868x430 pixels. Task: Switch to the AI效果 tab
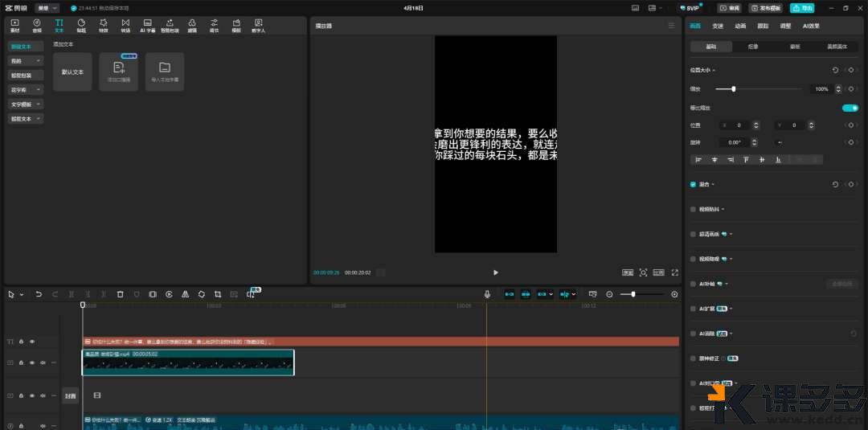811,26
